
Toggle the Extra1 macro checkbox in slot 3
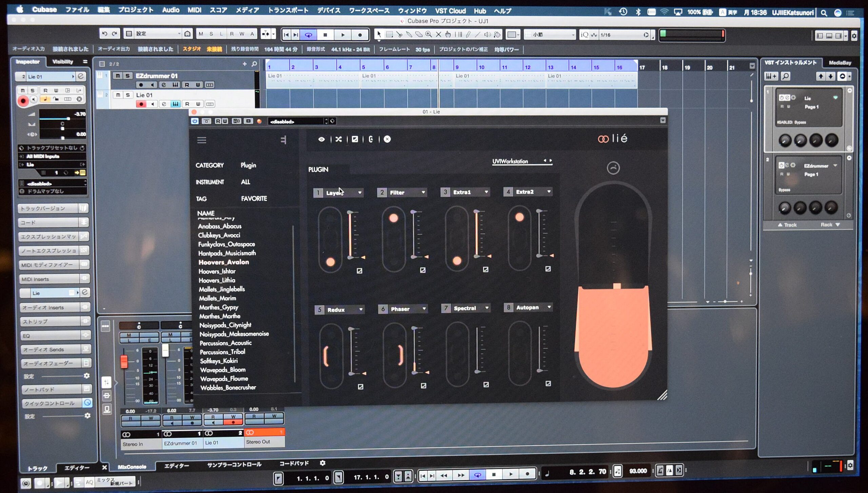point(486,269)
